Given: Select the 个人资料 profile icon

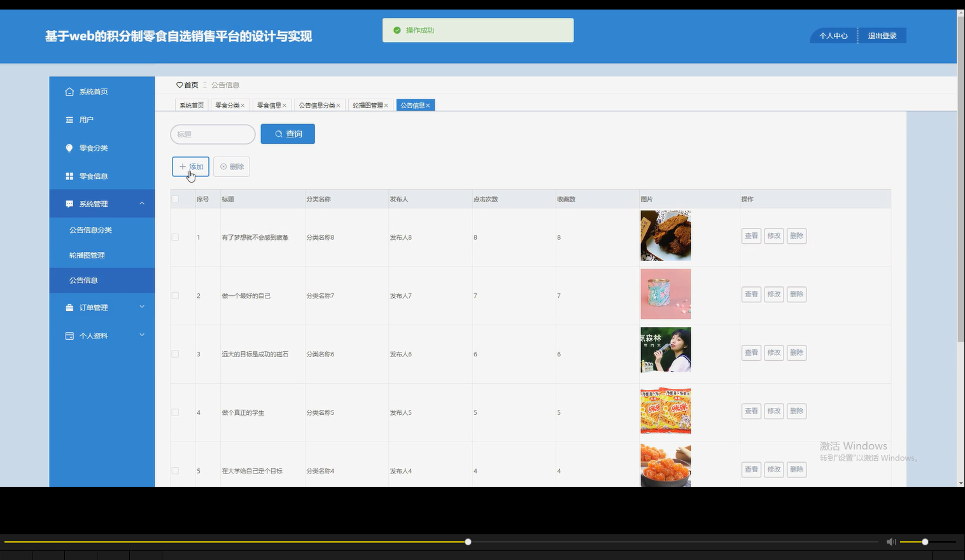Looking at the screenshot, I should (69, 335).
